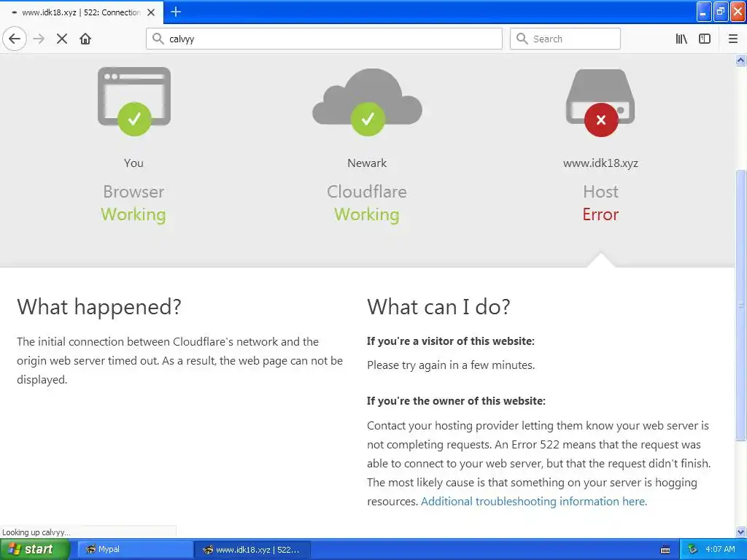Click the vertical scrollbar thumb

pos(741,305)
